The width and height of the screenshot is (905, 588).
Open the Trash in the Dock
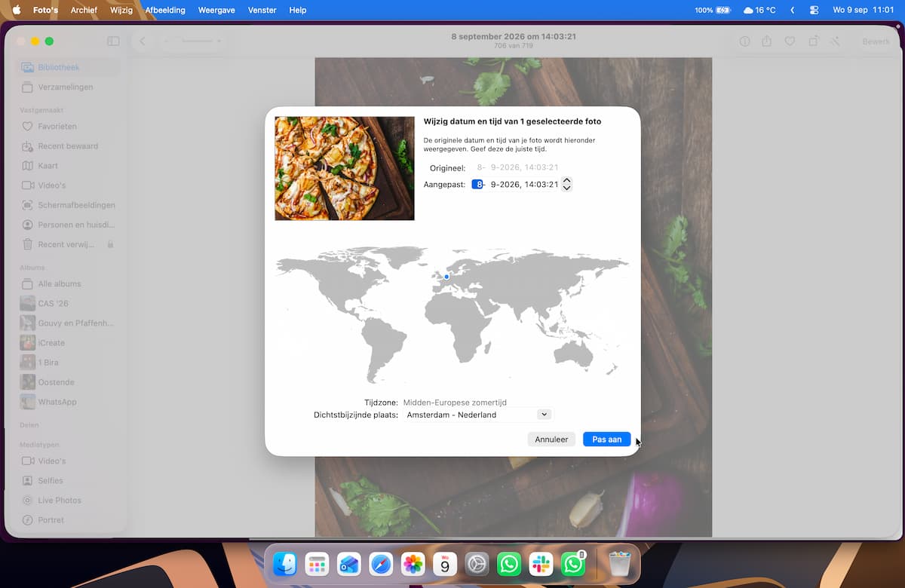pos(619,563)
